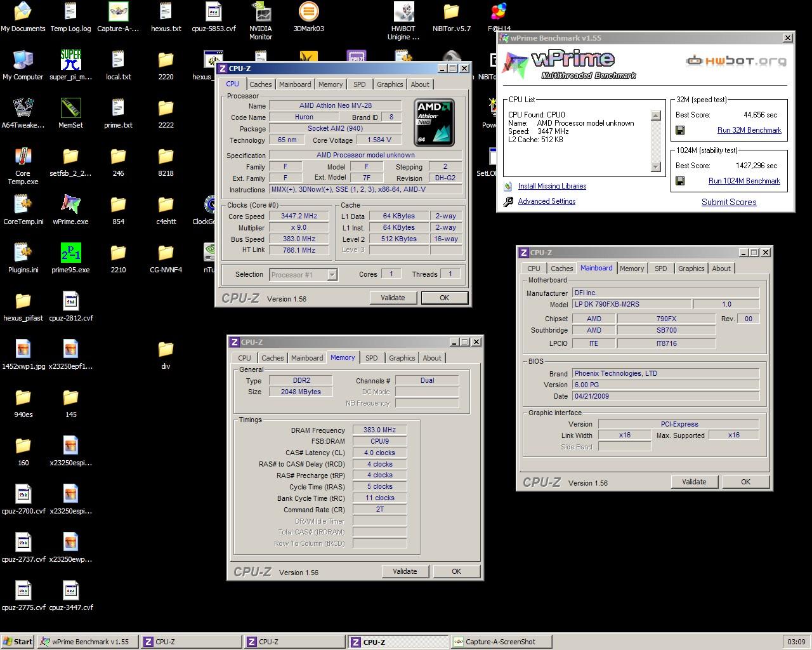Open cpuz-5853.cvf desktop file
Image resolution: width=812 pixels, height=650 pixels.
214,17
